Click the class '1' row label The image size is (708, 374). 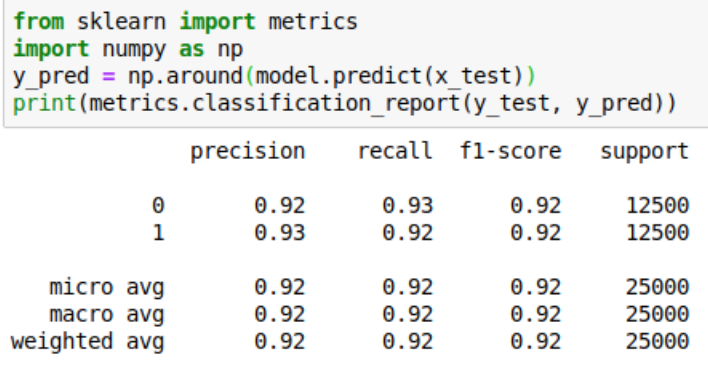pos(158,233)
